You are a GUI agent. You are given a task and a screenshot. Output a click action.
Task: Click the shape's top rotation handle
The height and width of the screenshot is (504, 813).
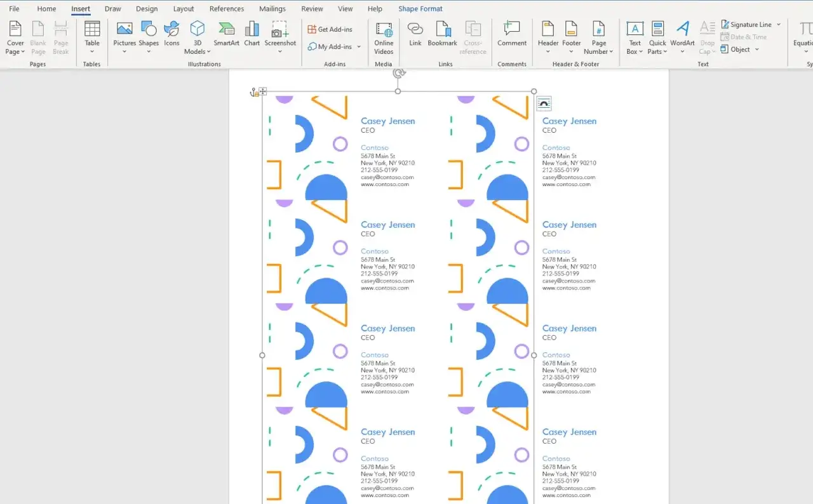[399, 73]
